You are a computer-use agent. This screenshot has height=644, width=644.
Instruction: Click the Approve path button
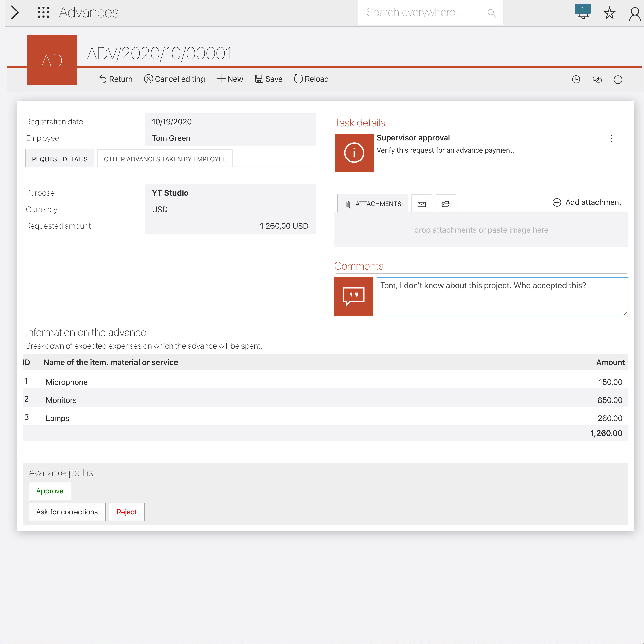pyautogui.click(x=50, y=491)
